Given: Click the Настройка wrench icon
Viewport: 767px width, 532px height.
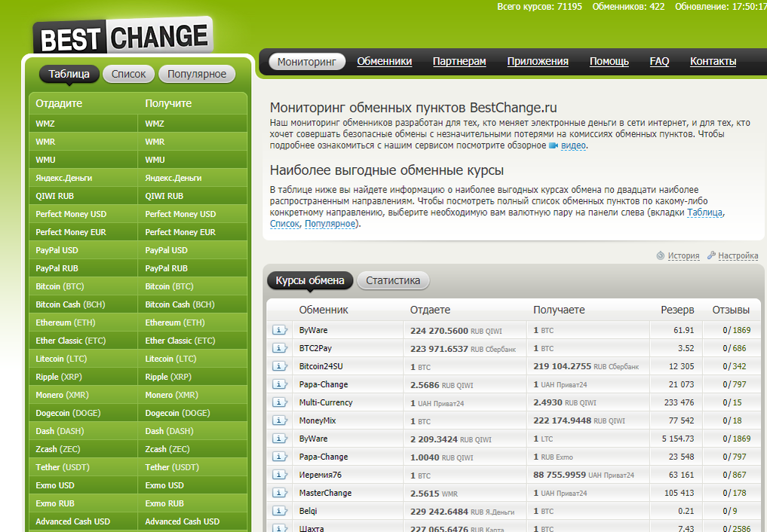Looking at the screenshot, I should click(x=711, y=255).
